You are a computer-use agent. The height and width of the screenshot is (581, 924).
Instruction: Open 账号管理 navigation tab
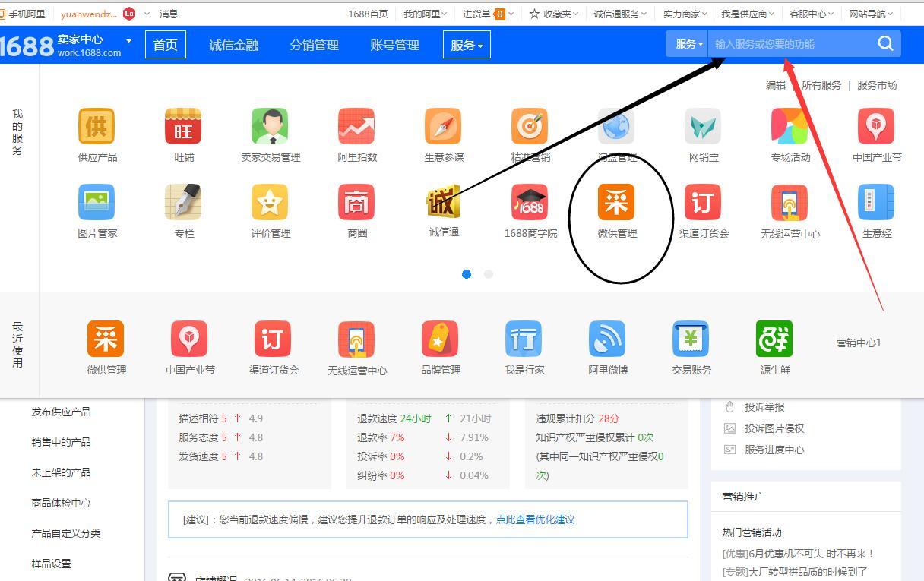tap(394, 45)
